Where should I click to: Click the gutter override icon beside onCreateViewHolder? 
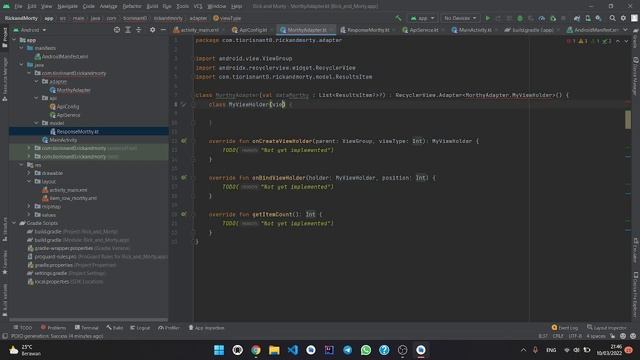click(184, 141)
